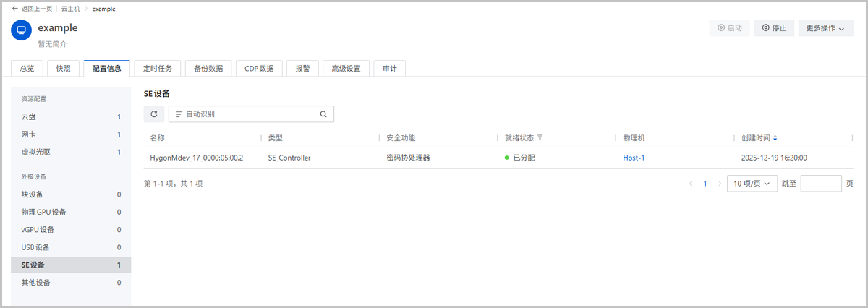Click the back arrow to return to previous page
The width and height of the screenshot is (868, 308).
point(15,9)
